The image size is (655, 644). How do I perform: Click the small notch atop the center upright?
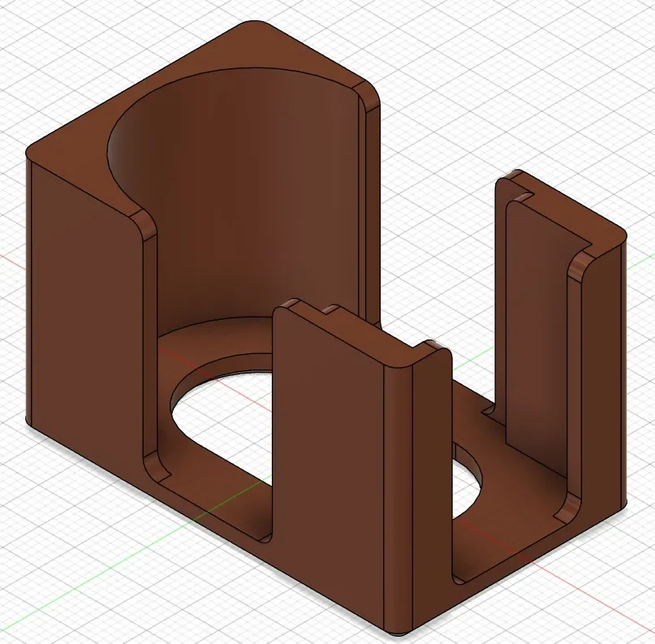point(333,310)
